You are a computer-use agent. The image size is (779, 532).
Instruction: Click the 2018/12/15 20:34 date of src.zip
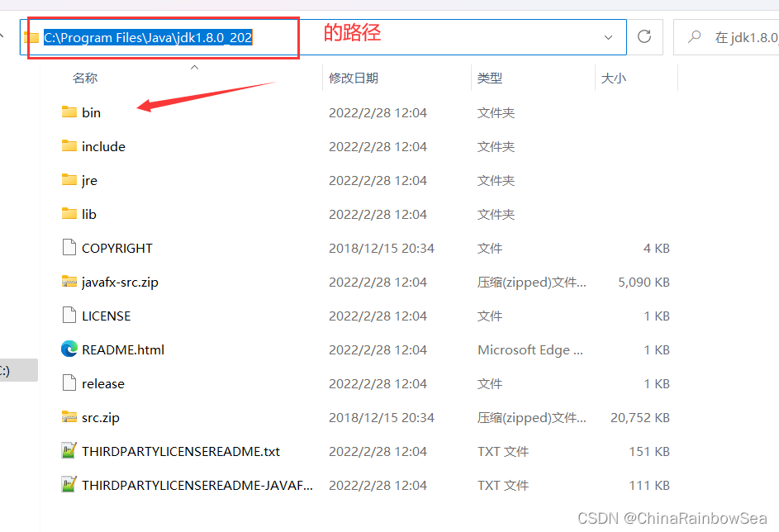[x=382, y=418]
